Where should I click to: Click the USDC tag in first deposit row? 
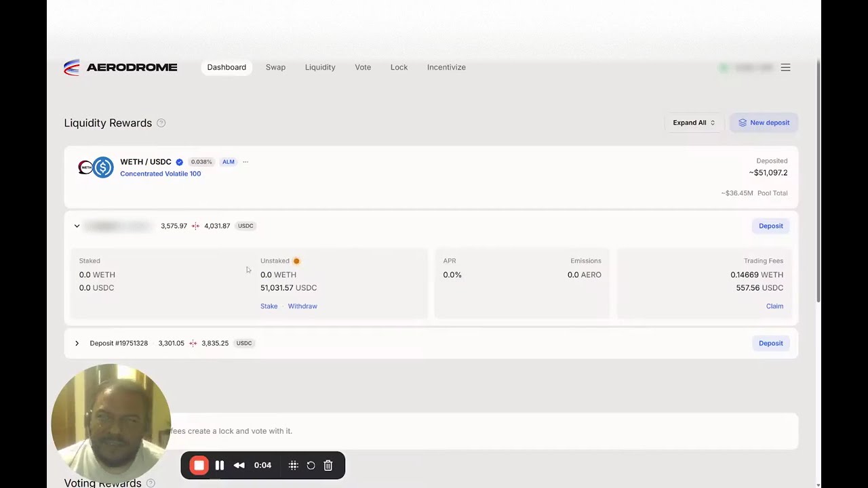[245, 226]
